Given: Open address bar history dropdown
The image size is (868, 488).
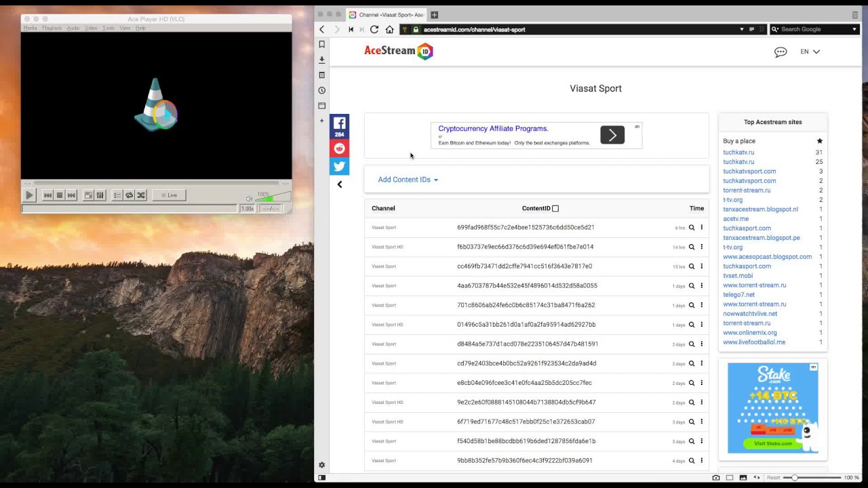Looking at the screenshot, I should 742,29.
